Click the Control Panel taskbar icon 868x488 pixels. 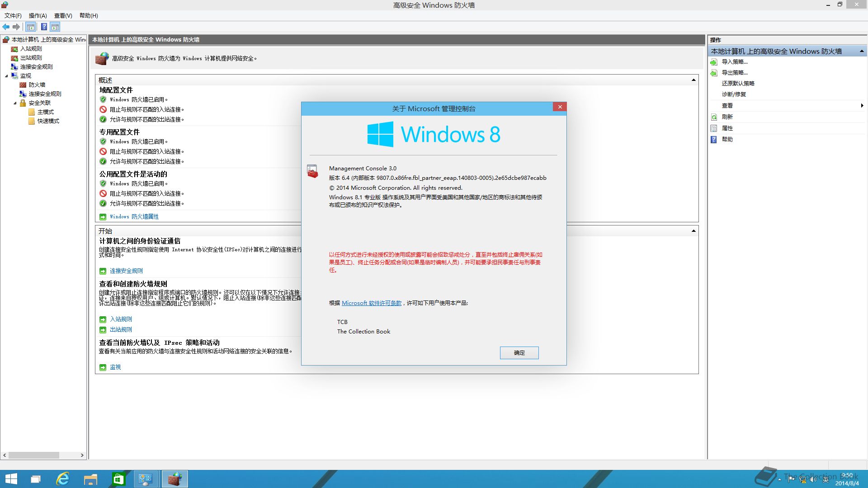[146, 479]
